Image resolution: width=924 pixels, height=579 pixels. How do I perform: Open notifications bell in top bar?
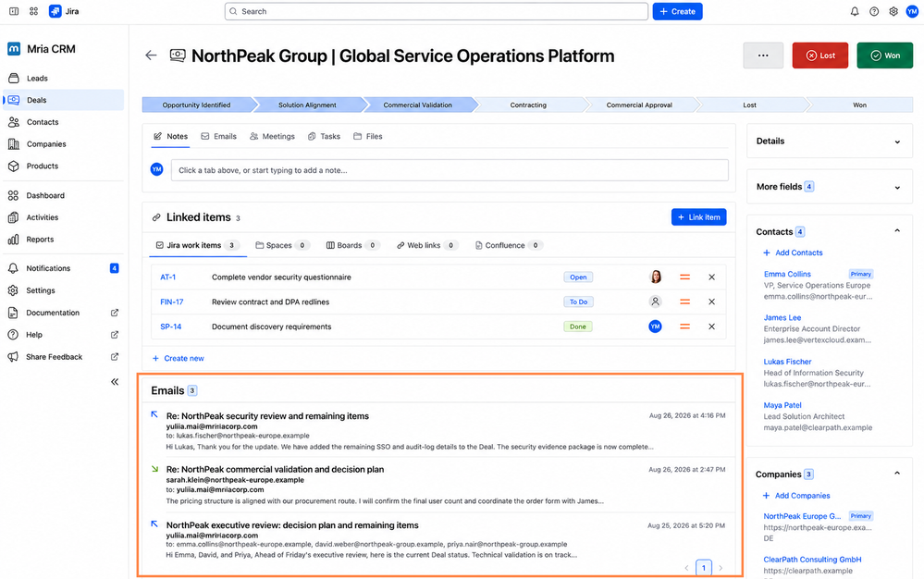[855, 11]
